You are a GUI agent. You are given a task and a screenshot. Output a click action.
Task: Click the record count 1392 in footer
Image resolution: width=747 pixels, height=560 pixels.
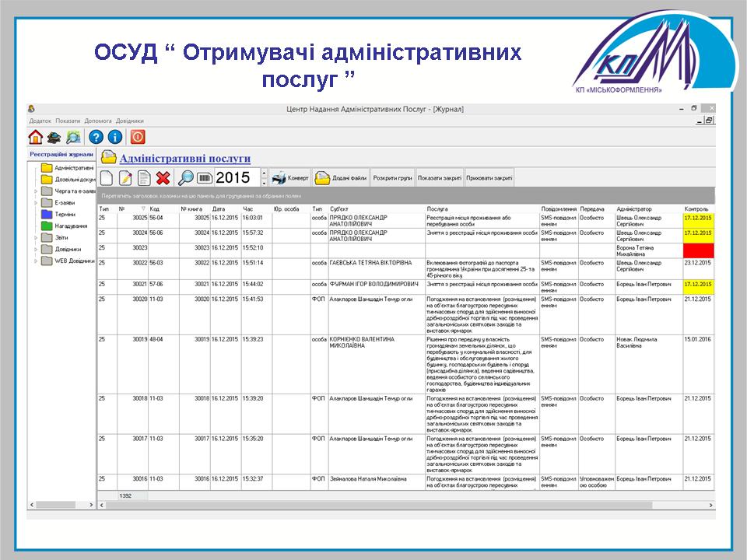[x=125, y=495]
